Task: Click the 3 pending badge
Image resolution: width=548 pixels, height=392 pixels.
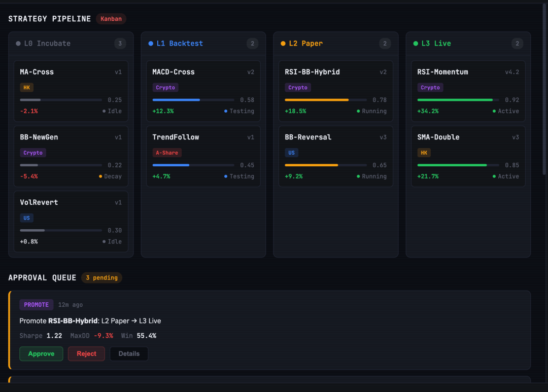Action: click(101, 278)
